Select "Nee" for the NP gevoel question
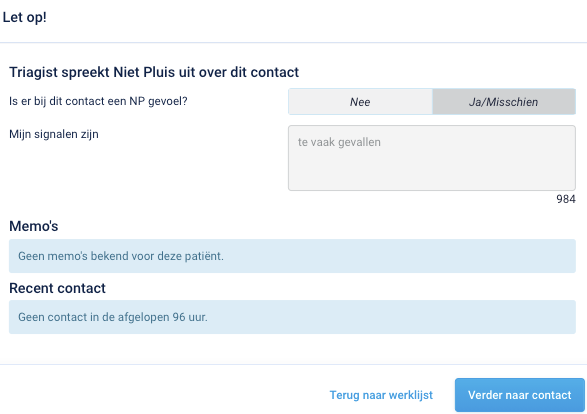 pos(360,102)
